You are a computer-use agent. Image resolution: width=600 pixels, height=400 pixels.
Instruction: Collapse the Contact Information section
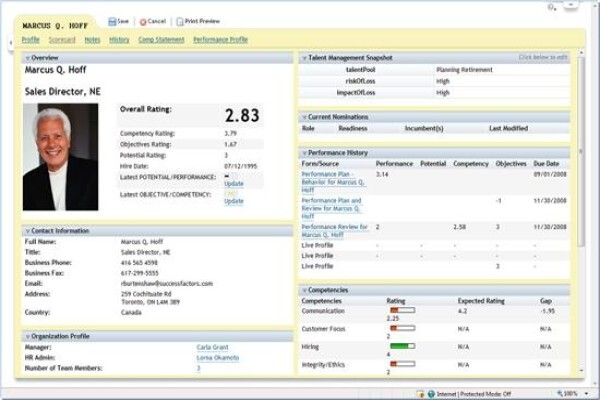[28, 231]
